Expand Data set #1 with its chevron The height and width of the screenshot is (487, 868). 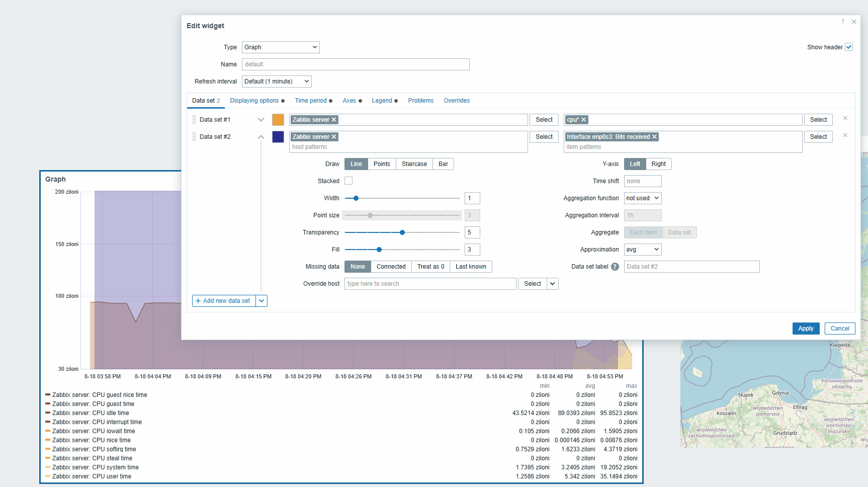[x=261, y=120]
